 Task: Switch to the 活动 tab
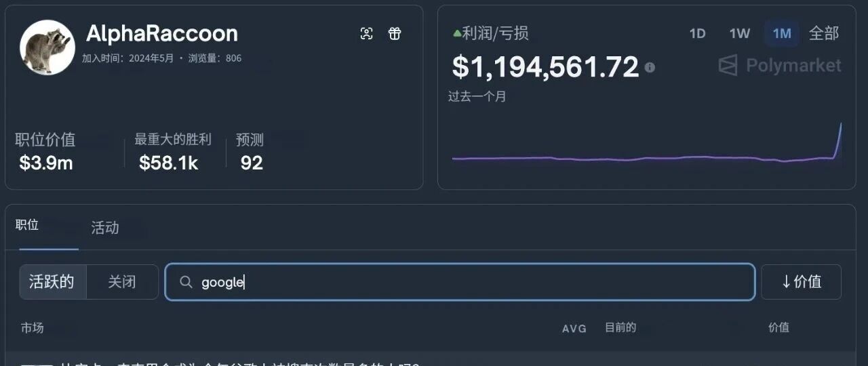pos(105,228)
